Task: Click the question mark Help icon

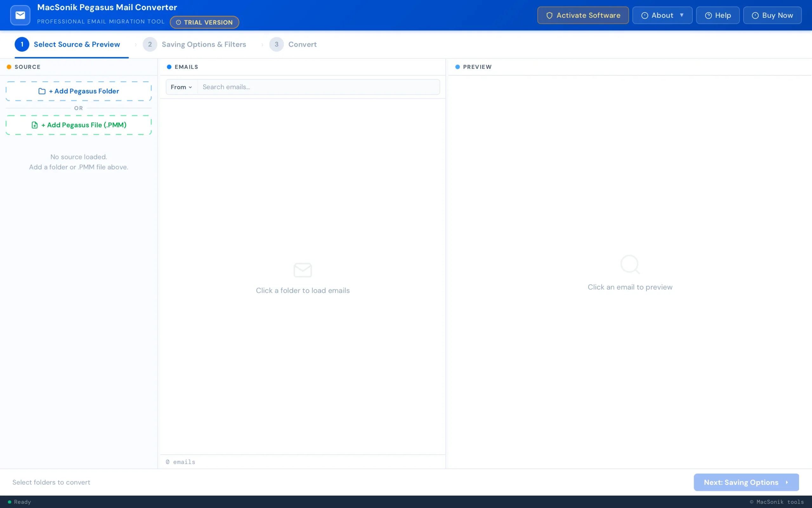Action: 708,16
